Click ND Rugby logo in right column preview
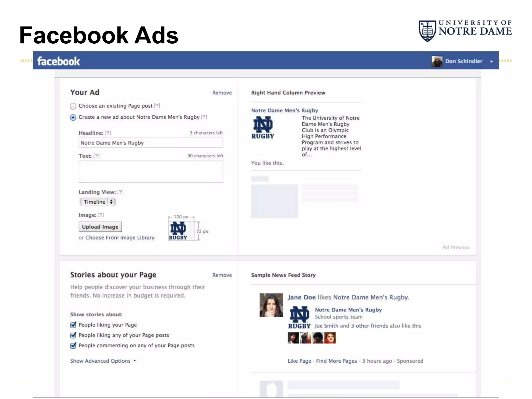 pyautogui.click(x=263, y=128)
